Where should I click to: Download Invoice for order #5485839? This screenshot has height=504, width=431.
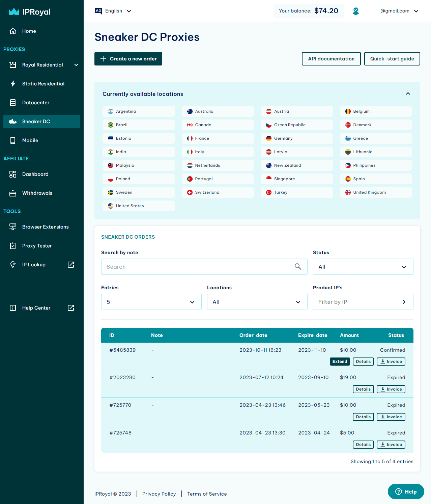click(391, 362)
